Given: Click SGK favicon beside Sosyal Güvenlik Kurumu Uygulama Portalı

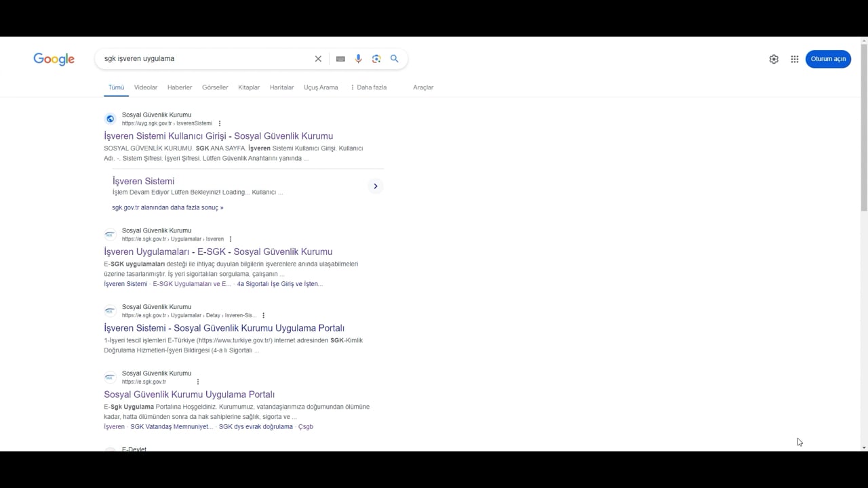Looking at the screenshot, I should 111,378.
